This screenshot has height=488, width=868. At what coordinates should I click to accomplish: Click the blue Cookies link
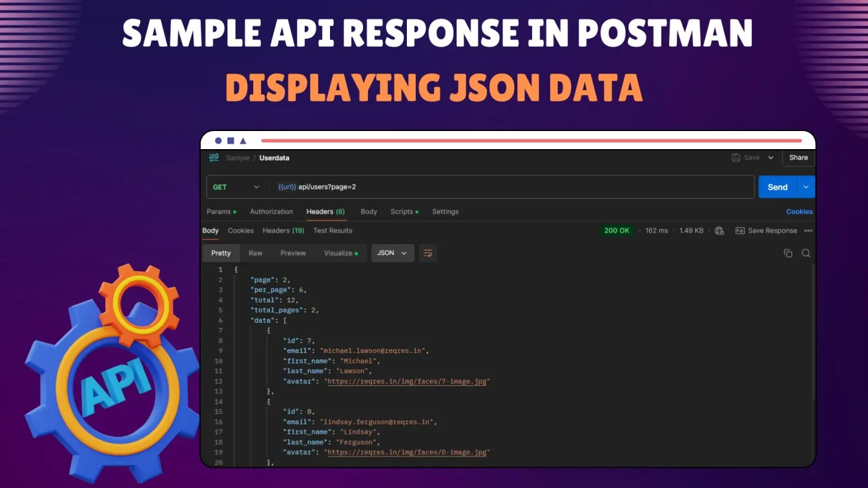799,212
